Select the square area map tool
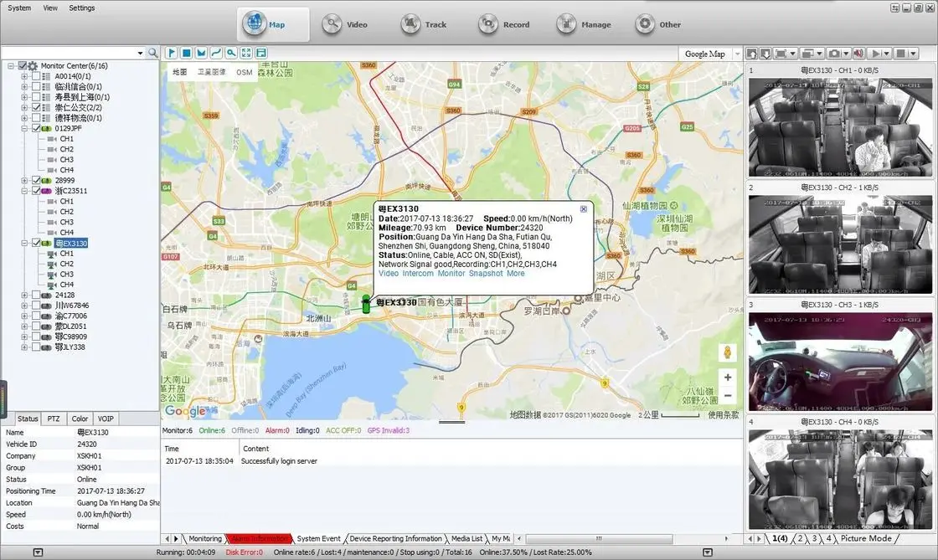Screen dimensions: 938x560 (x=187, y=54)
